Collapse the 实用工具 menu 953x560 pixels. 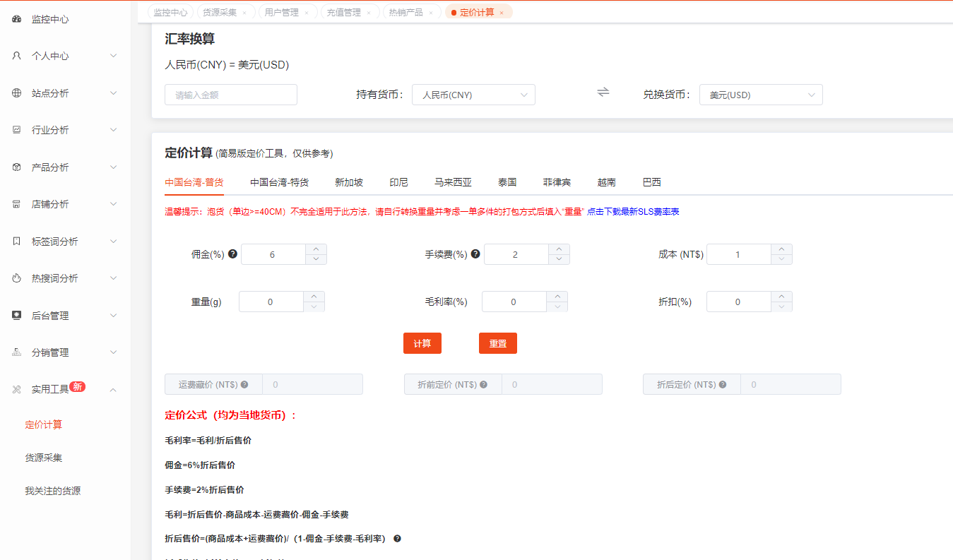[49, 389]
